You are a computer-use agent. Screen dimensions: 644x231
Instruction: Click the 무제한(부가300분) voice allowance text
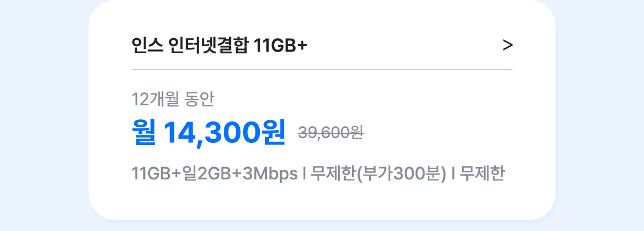378,175
